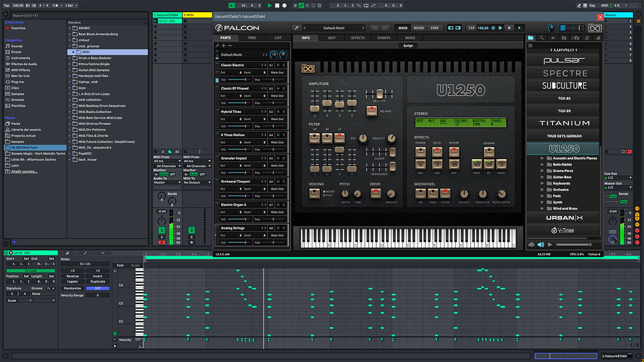This screenshot has height=362, width=644.
Task: Open the EFFECTS tab in Falcon
Action: 358,38
